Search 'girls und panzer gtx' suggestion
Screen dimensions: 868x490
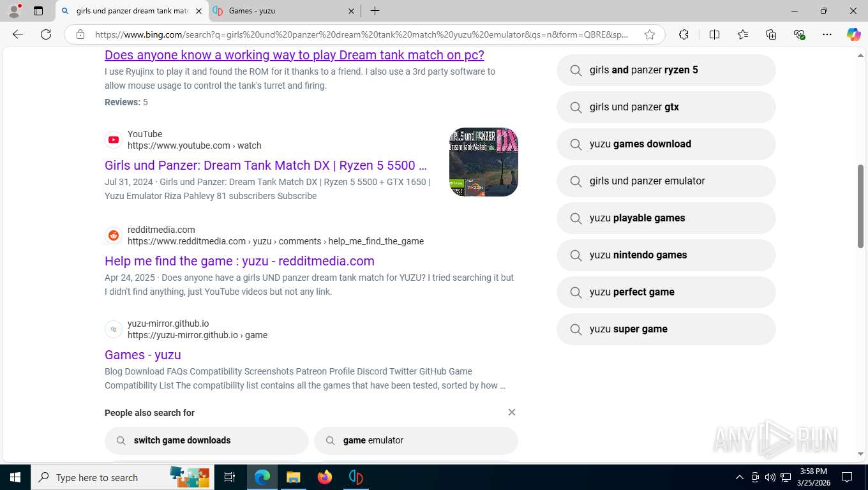[x=666, y=107]
